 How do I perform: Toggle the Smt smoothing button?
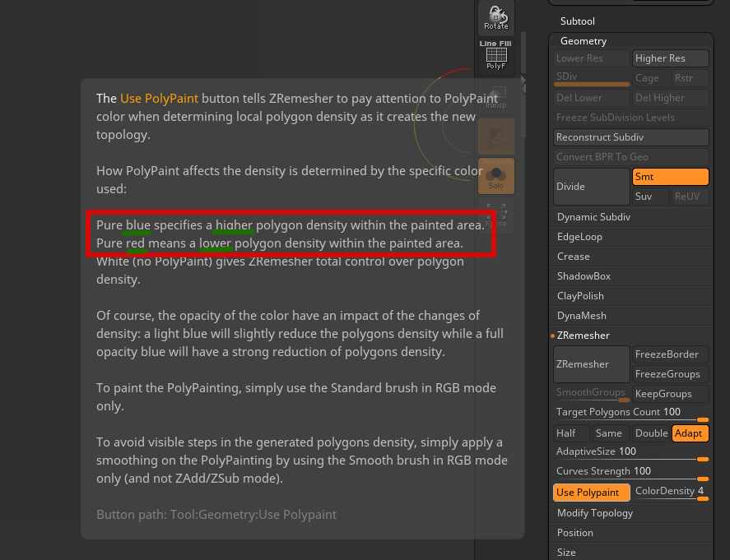coord(670,177)
